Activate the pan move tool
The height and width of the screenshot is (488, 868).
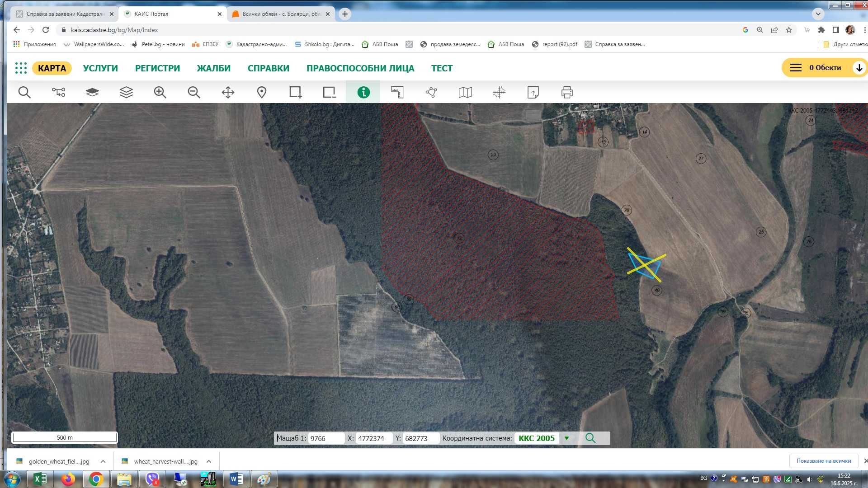pyautogui.click(x=228, y=93)
